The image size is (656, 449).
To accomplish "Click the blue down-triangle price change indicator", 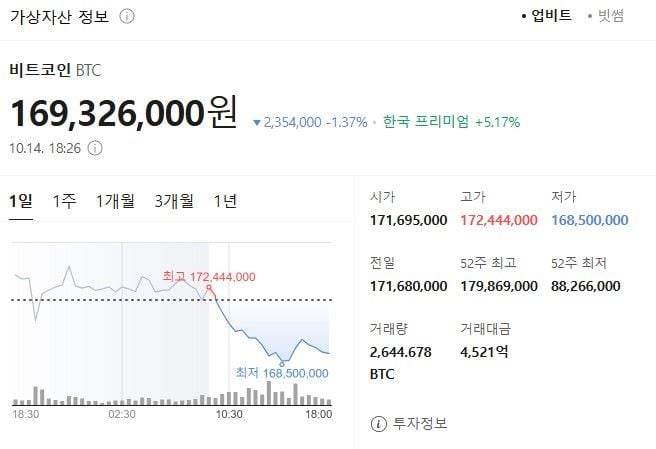I will coord(256,123).
